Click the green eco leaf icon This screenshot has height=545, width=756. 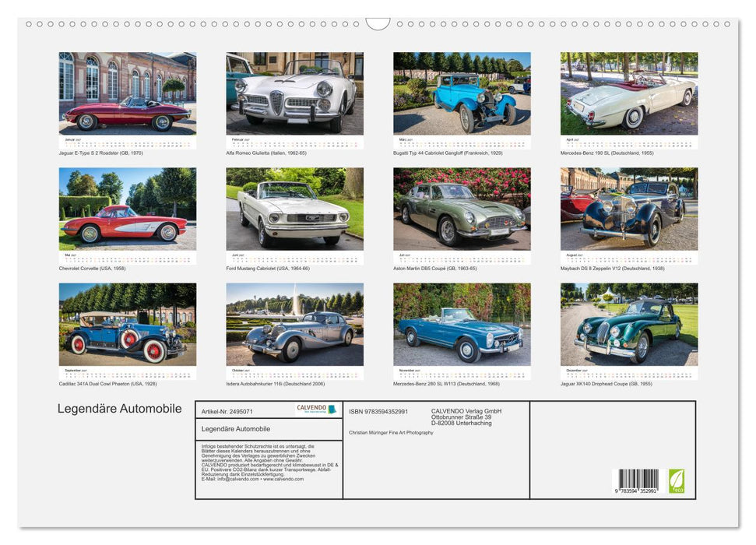click(677, 481)
